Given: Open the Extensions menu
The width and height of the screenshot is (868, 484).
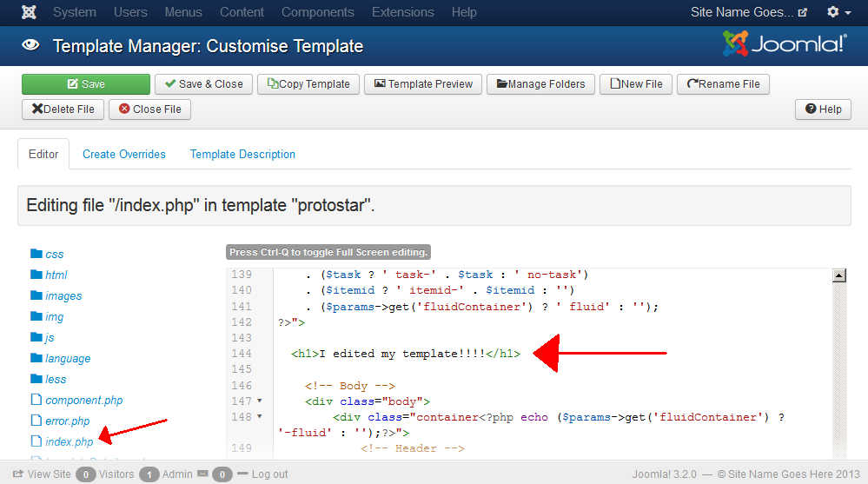Looking at the screenshot, I should [403, 12].
